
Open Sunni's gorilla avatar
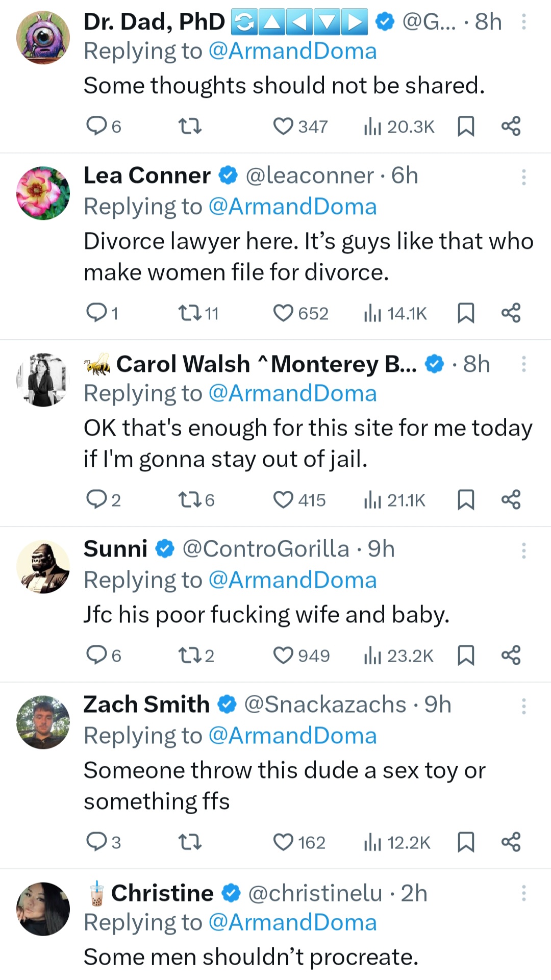pyautogui.click(x=43, y=566)
